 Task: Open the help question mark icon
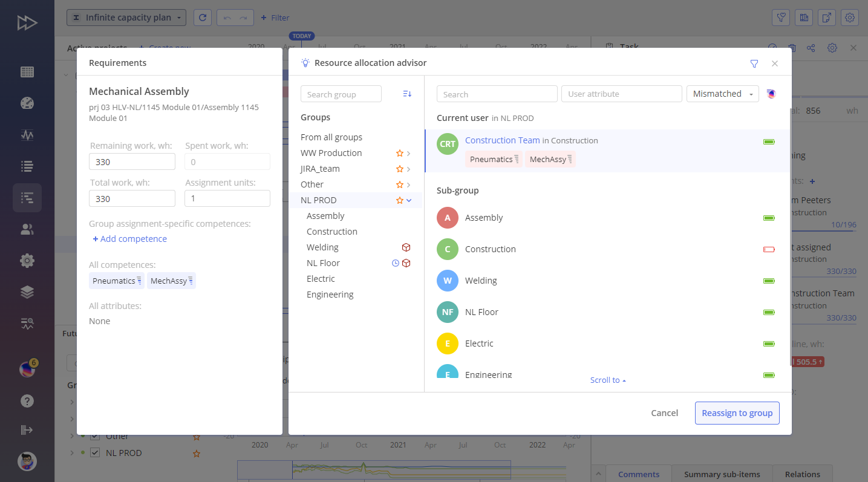click(x=27, y=400)
